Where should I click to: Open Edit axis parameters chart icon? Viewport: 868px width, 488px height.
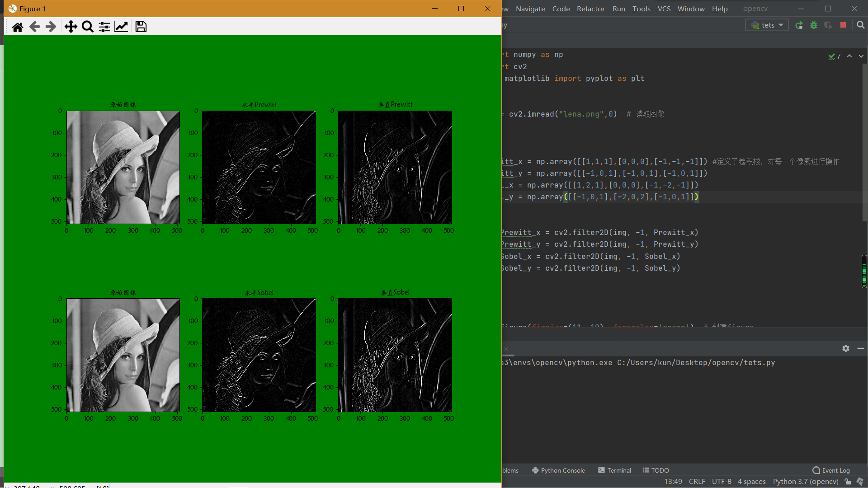[121, 27]
